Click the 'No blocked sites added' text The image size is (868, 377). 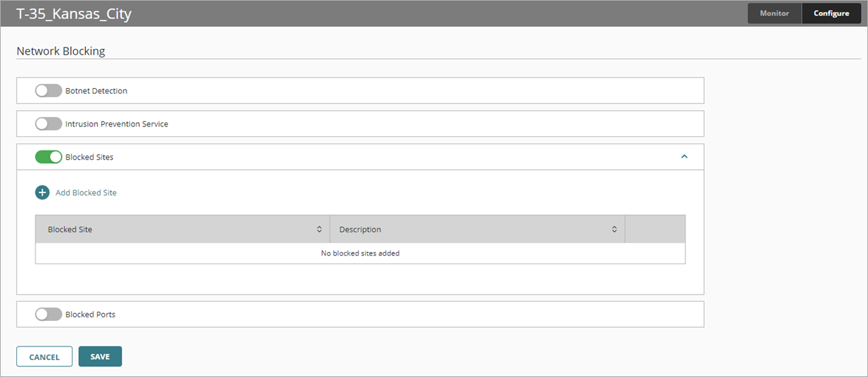click(x=360, y=253)
